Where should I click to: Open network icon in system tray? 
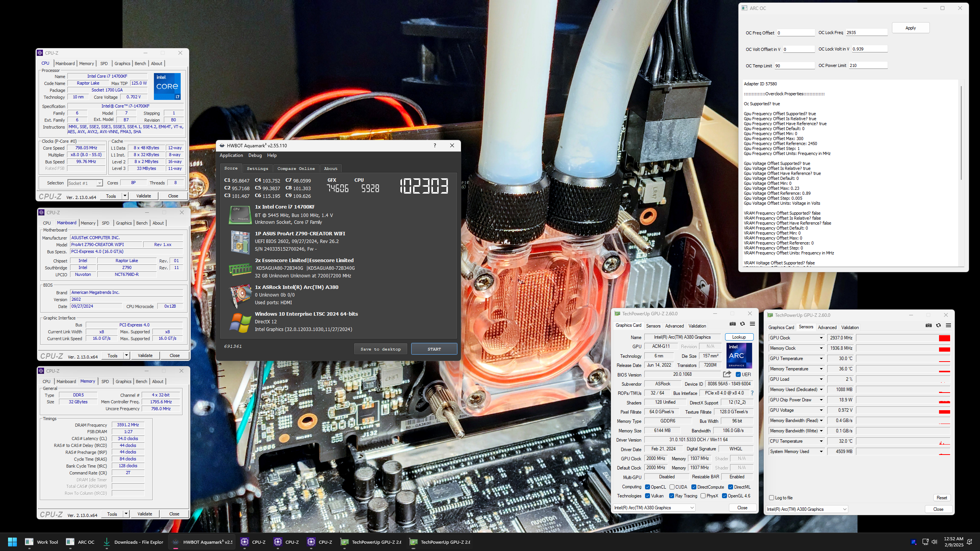[925, 542]
